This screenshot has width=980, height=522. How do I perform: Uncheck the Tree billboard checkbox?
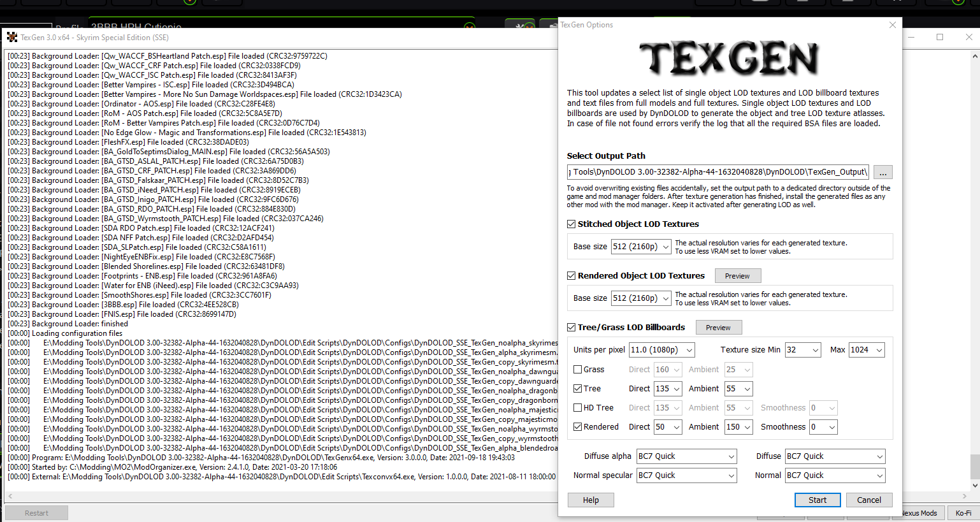pos(578,389)
